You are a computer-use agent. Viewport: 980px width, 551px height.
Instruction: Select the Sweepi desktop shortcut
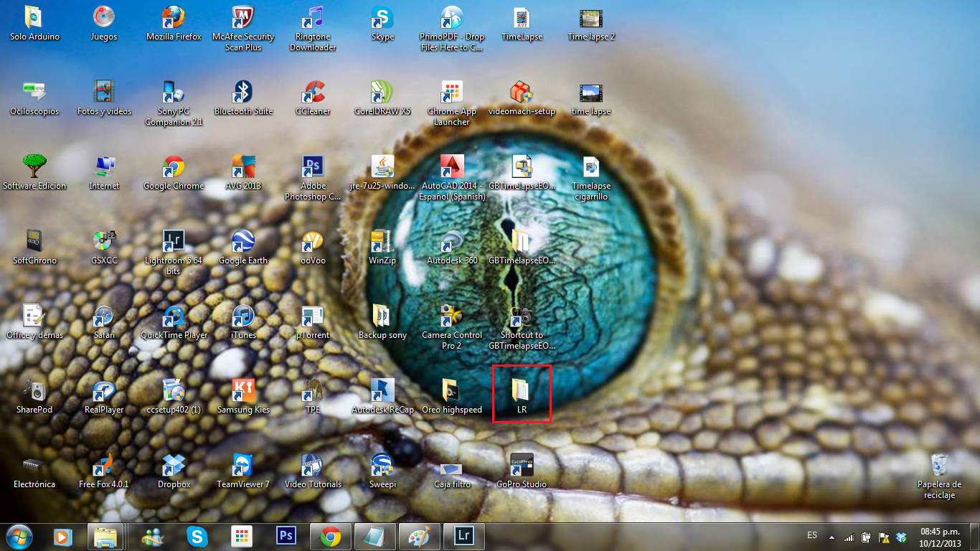382,471
